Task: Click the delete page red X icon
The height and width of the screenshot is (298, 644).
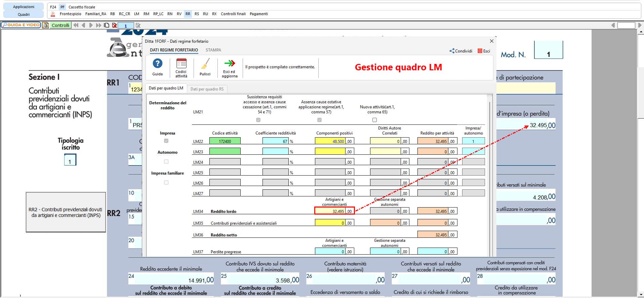Action: 115,25
